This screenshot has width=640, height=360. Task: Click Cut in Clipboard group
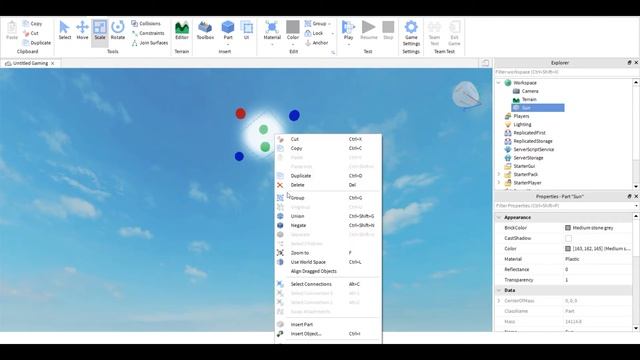[x=31, y=33]
